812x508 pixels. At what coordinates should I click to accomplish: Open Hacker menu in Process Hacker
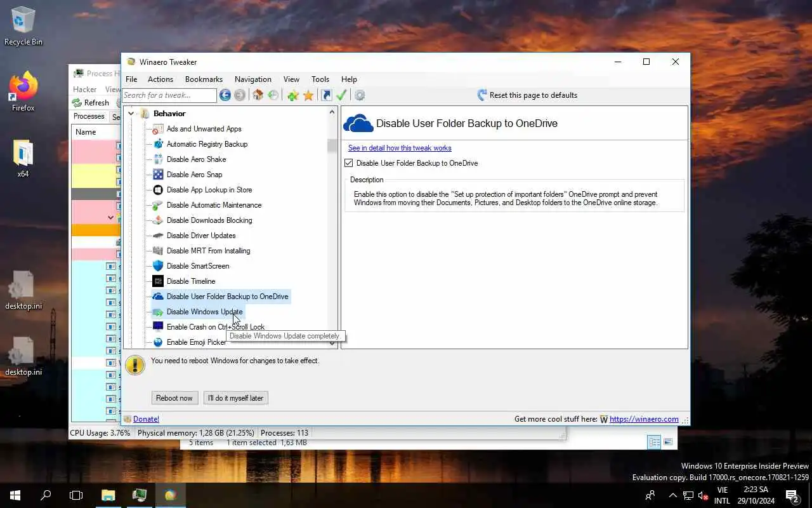coord(85,90)
